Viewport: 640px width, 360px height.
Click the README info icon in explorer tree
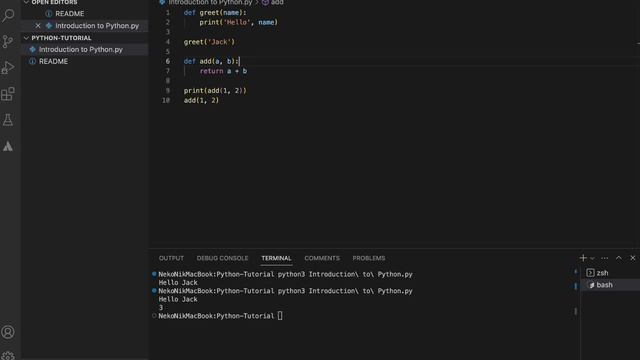click(33, 61)
